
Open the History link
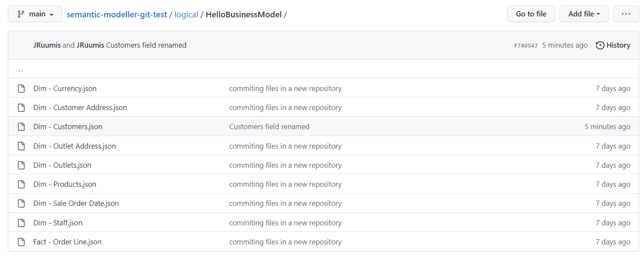(613, 45)
